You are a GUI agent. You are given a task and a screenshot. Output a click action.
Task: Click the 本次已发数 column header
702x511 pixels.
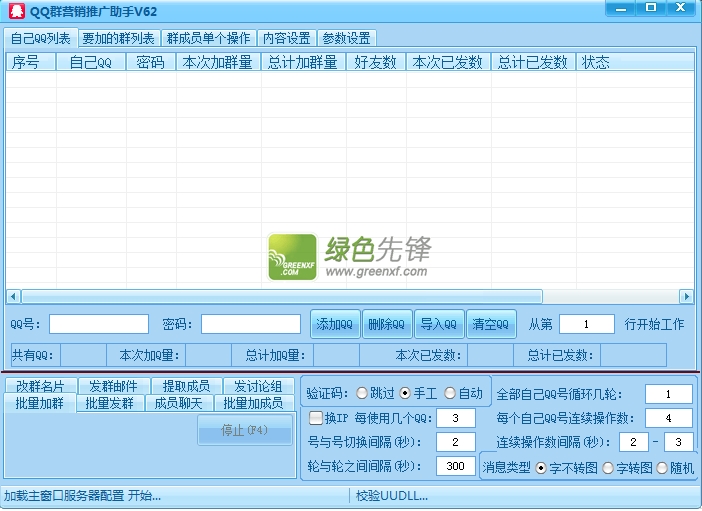(448, 62)
